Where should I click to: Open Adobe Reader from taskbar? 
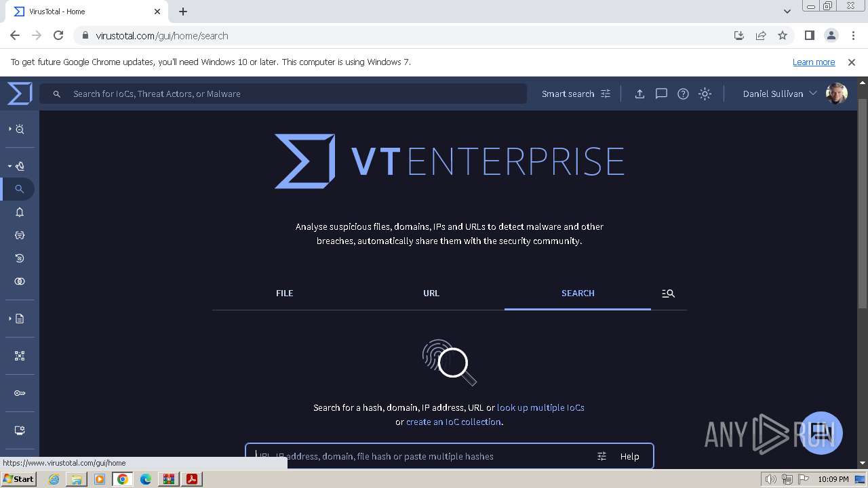click(191, 479)
